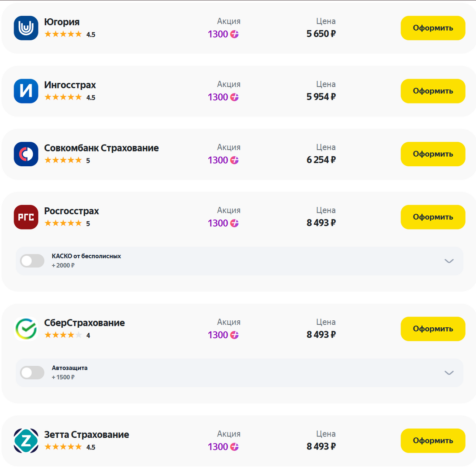
Task: Click the Югория company logo icon
Action: pos(26,28)
